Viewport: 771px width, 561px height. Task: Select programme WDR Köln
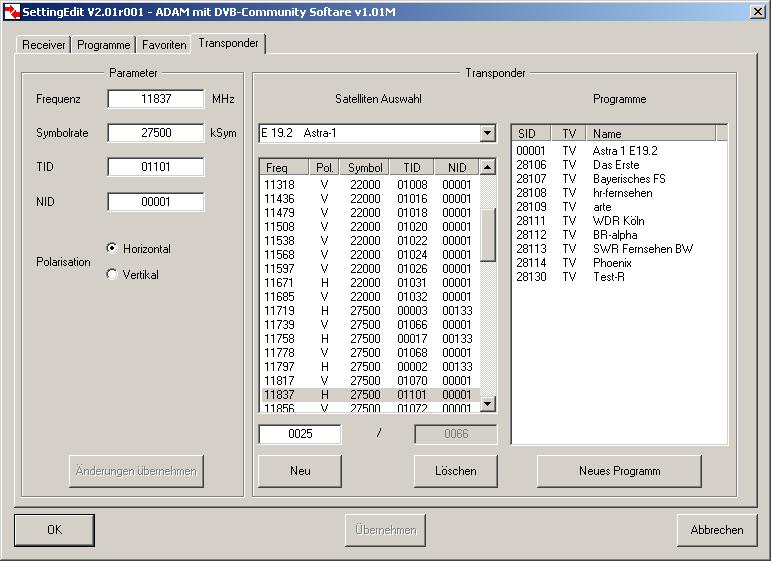tap(619, 221)
